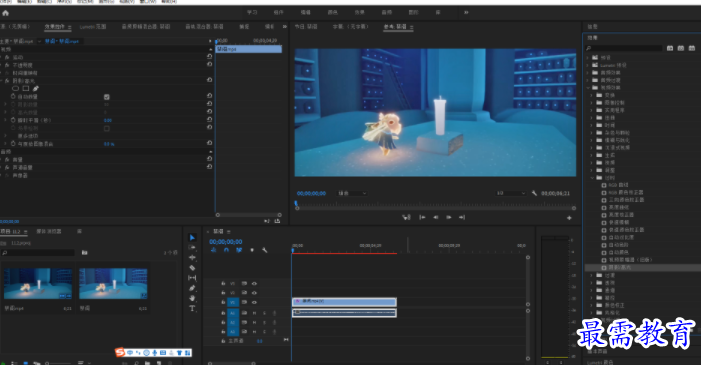Open program monitor zoom level dropdown

coord(352,193)
